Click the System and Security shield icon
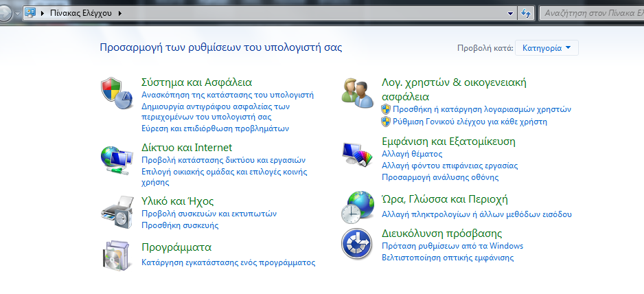The image size is (644, 294). [x=117, y=93]
